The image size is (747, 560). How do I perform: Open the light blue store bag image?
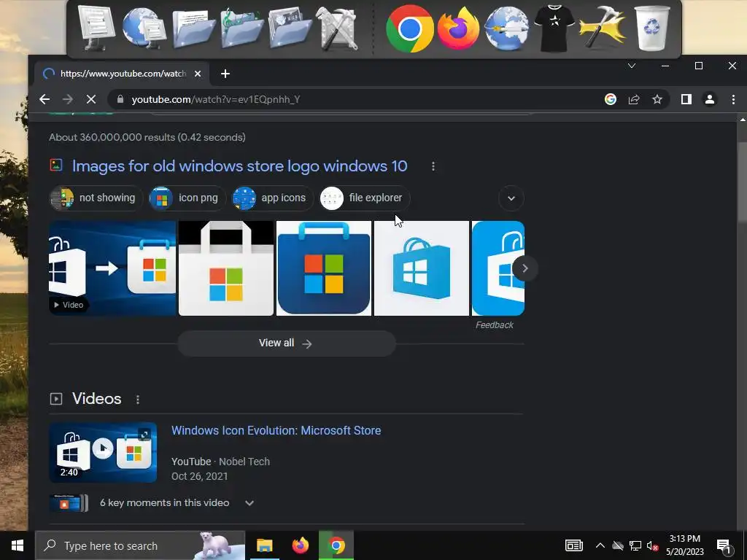pos(422,268)
